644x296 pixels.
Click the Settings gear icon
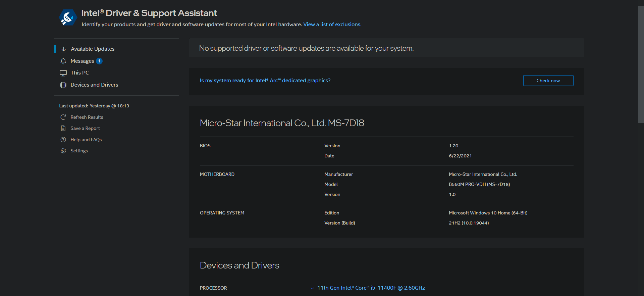point(63,151)
